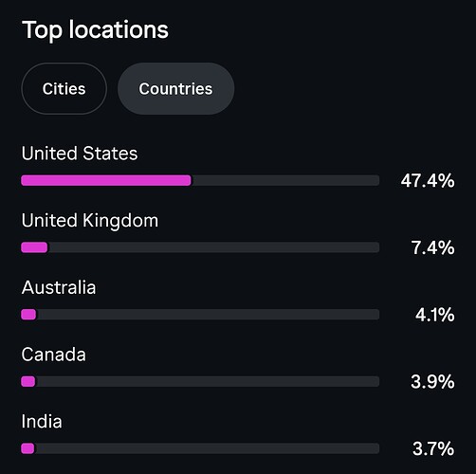Click the 4.1% value
Image resolution: width=476 pixels, height=474 pixels.
coord(435,315)
